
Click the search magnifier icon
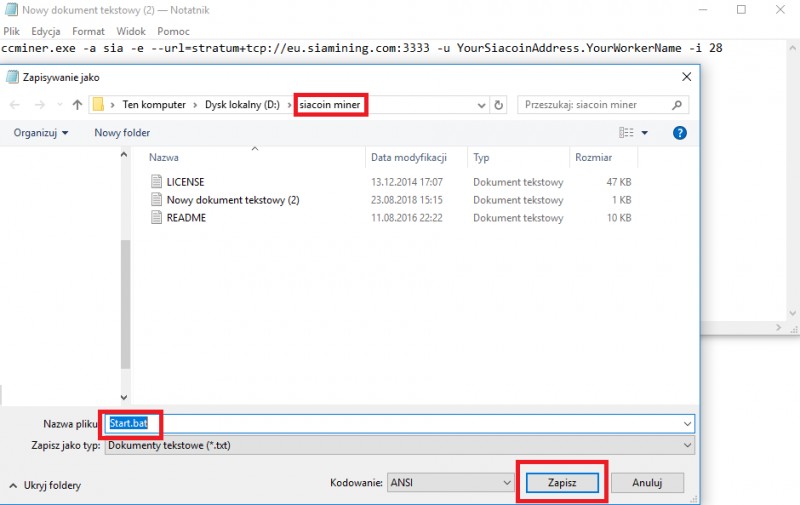coord(677,105)
